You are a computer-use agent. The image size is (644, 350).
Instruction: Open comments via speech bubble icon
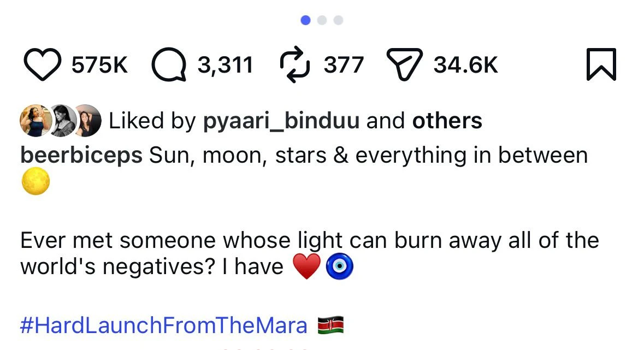(169, 65)
